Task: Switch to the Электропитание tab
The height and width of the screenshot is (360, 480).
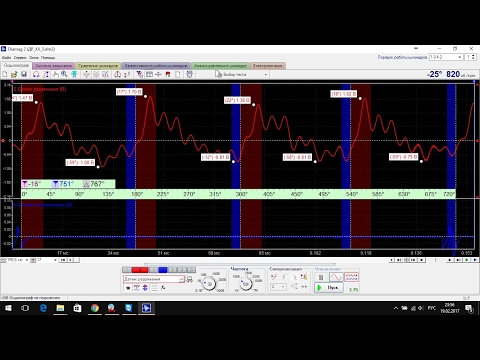Action: tap(268, 66)
